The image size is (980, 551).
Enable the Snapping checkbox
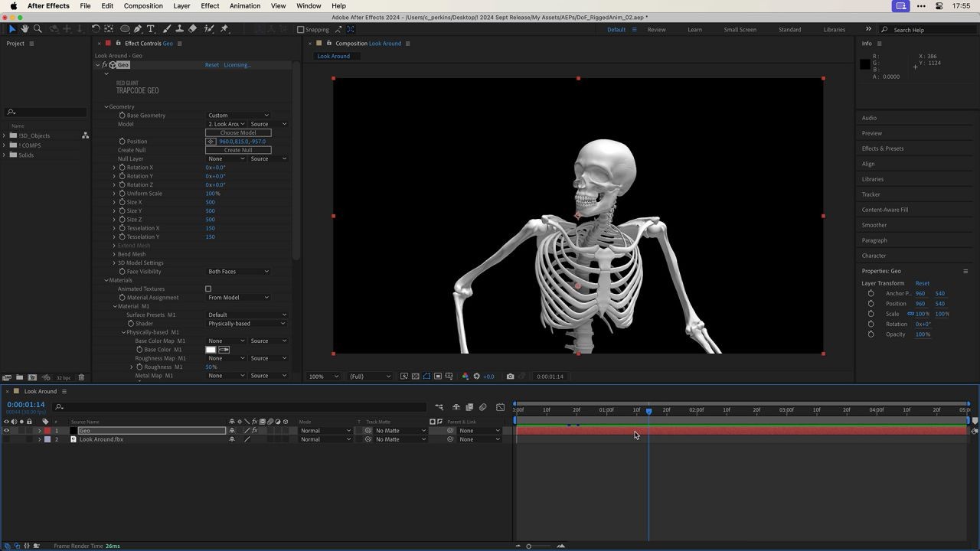click(x=301, y=30)
